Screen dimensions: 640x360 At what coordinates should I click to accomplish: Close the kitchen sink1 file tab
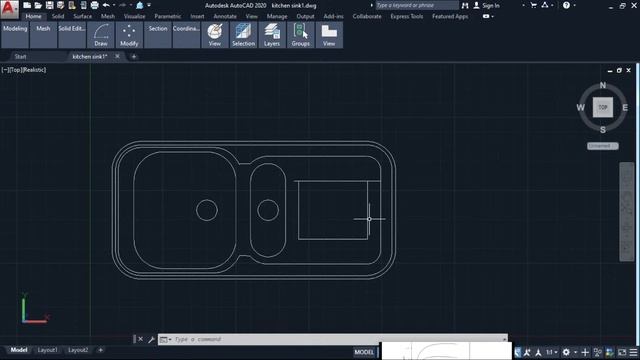pyautogui.click(x=118, y=56)
